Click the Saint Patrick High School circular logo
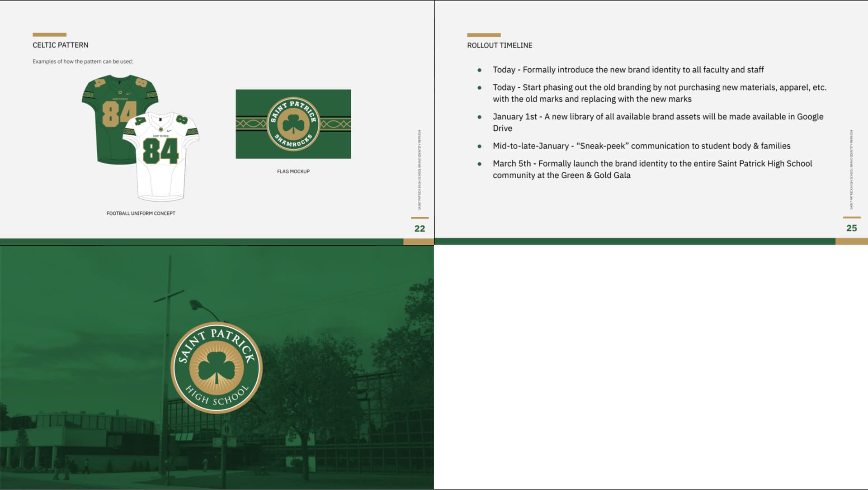The width and height of the screenshot is (868, 490). [217, 368]
